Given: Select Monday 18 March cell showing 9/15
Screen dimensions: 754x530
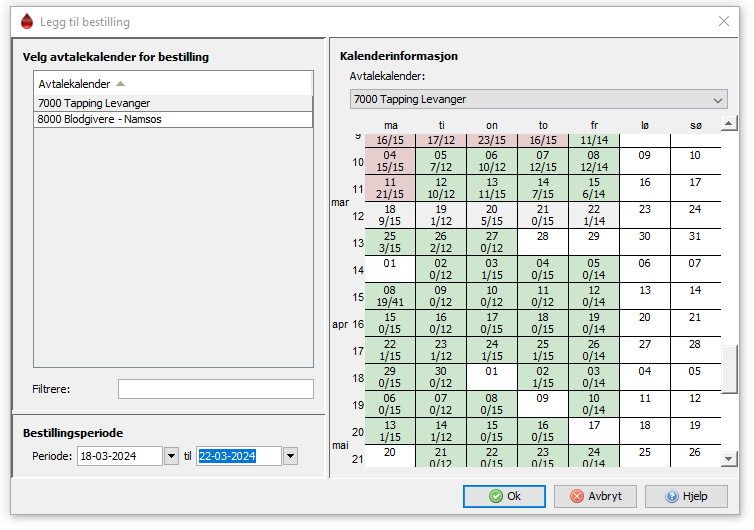Looking at the screenshot, I should point(390,215).
